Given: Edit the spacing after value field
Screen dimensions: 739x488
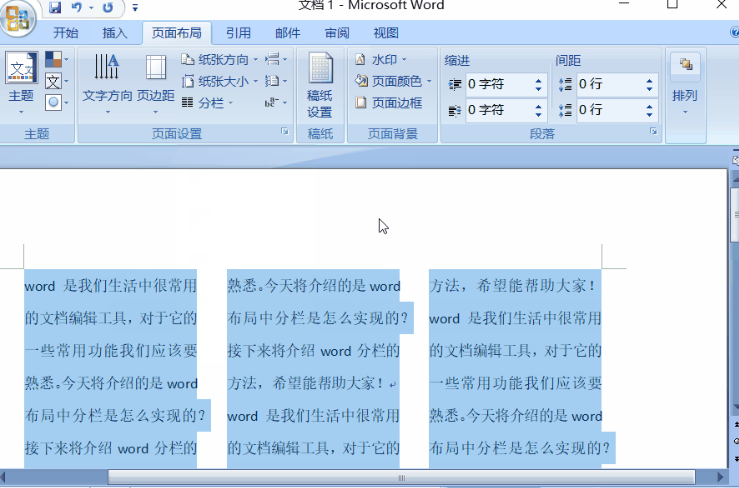Looking at the screenshot, I should coord(610,110).
